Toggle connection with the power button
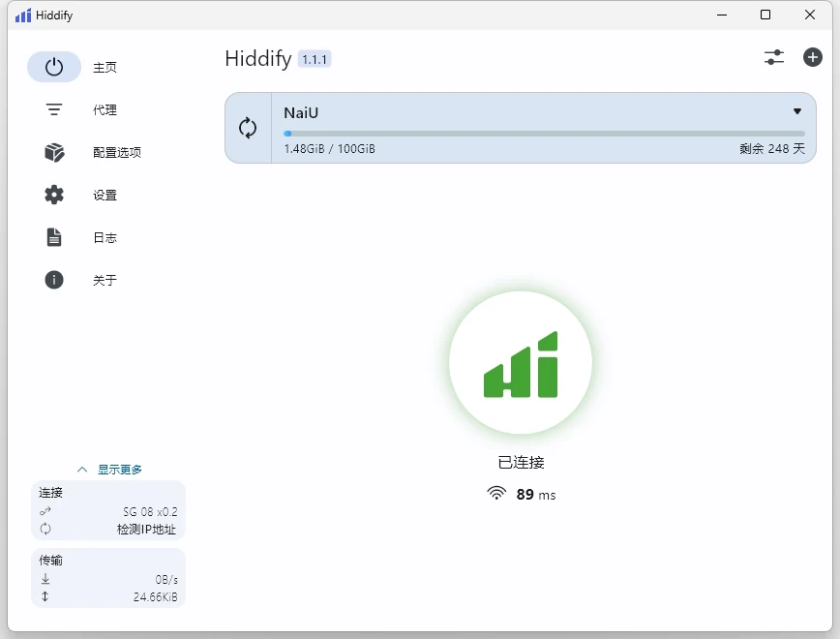The height and width of the screenshot is (639, 840). click(54, 67)
